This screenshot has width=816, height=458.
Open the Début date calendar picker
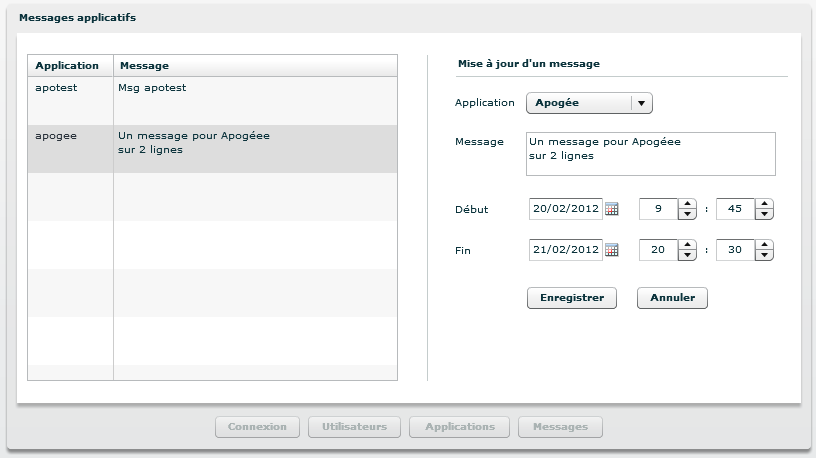(x=612, y=210)
